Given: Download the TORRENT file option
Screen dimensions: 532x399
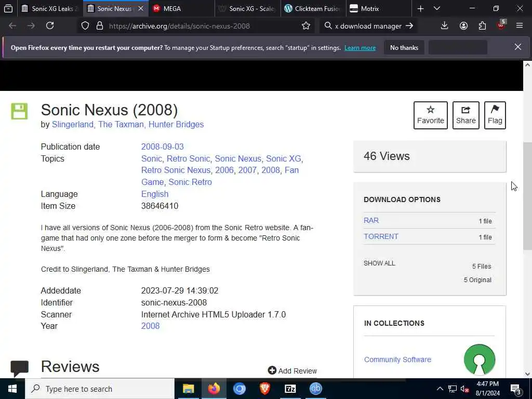Looking at the screenshot, I should pos(381,236).
